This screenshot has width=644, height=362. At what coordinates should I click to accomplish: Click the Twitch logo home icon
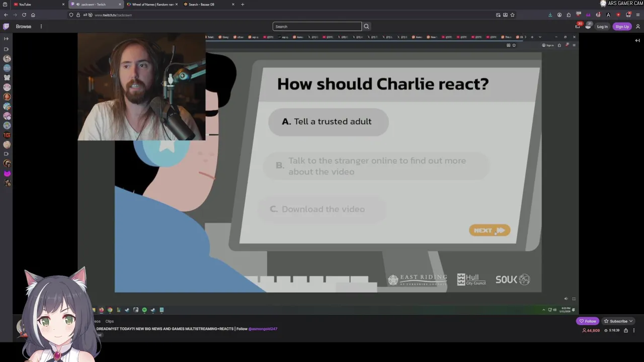coord(6,26)
